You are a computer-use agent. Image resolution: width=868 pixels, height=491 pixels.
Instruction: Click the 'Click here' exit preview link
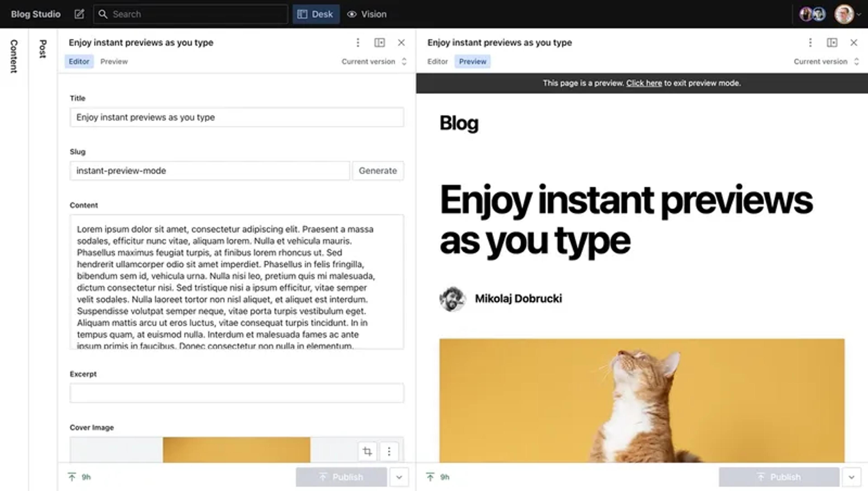(x=644, y=83)
